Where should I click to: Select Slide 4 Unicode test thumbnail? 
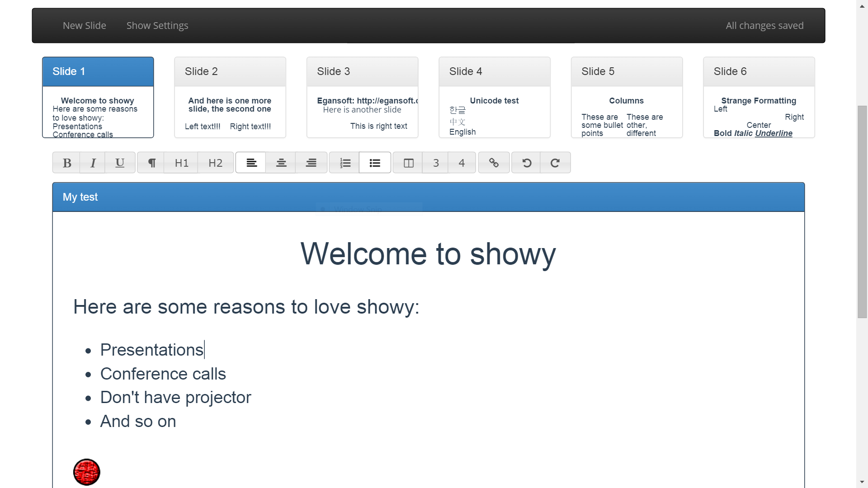494,97
